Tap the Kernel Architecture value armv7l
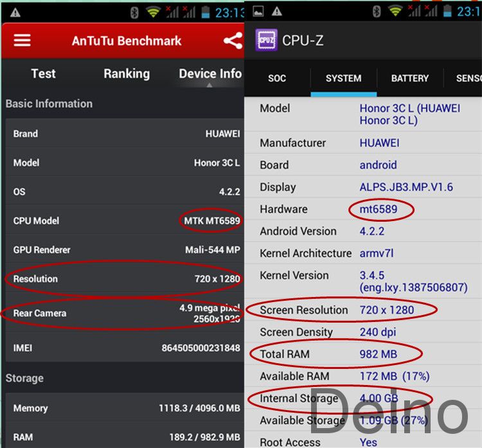The height and width of the screenshot is (448, 482). [377, 253]
